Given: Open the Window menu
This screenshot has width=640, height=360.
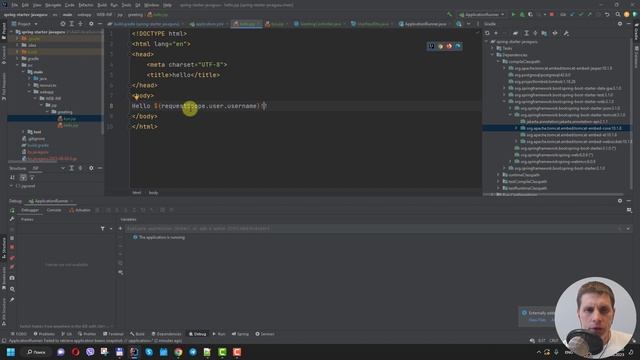Looking at the screenshot, I should pyautogui.click(x=151, y=5).
